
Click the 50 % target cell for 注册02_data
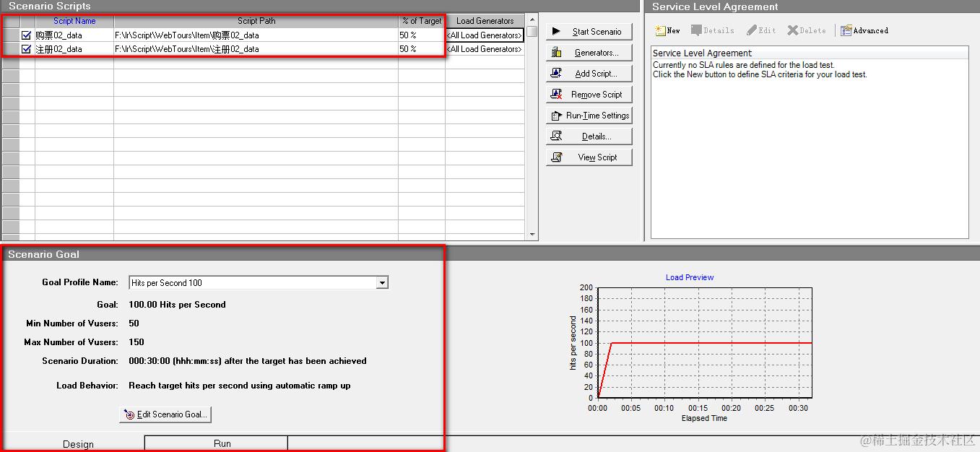point(422,49)
